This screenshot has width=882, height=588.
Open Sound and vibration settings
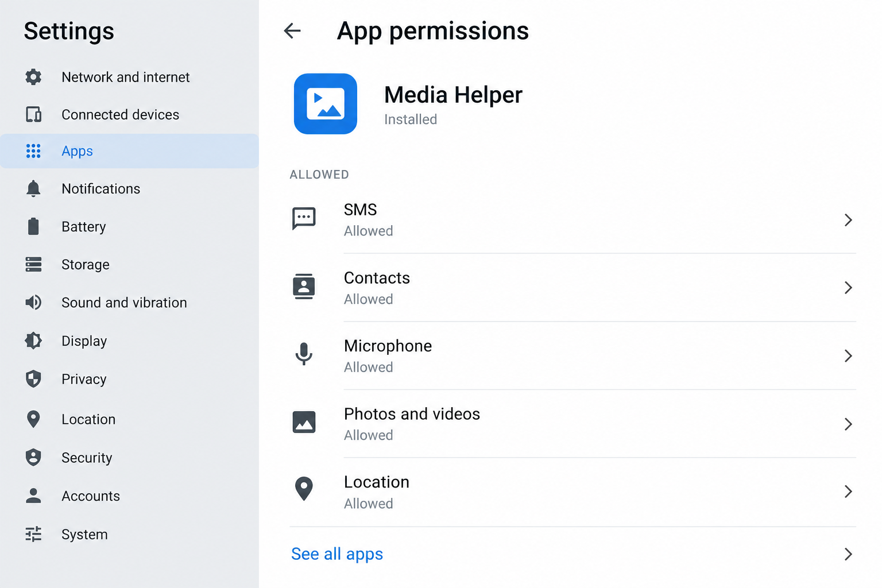(x=129, y=302)
